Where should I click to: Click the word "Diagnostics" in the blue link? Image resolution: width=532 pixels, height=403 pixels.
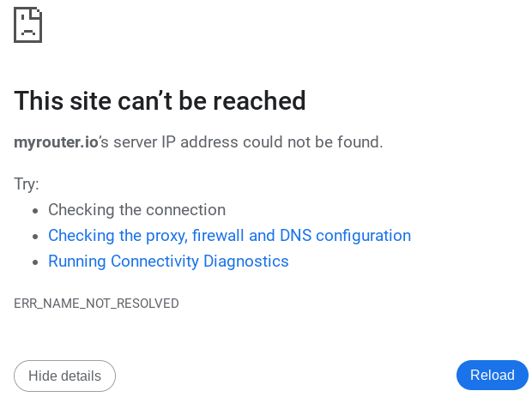click(x=245, y=261)
